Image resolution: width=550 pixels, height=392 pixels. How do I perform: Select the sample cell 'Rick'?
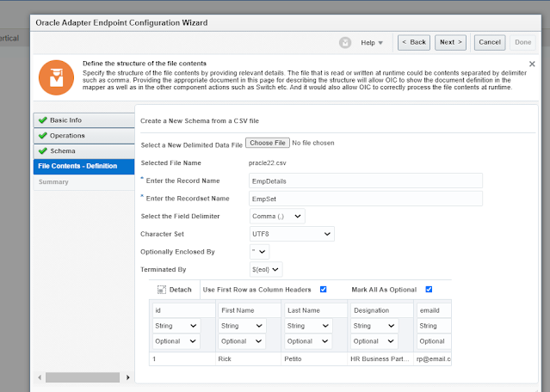249,359
